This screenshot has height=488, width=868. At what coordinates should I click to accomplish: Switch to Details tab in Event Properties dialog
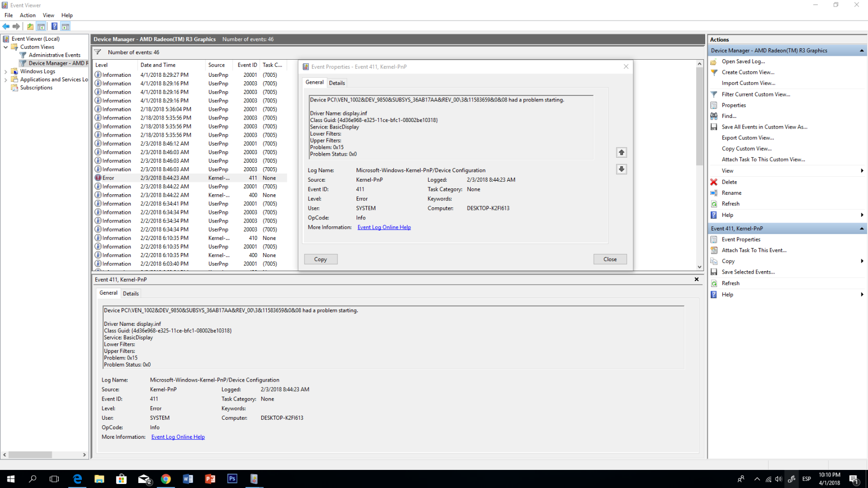pyautogui.click(x=337, y=83)
